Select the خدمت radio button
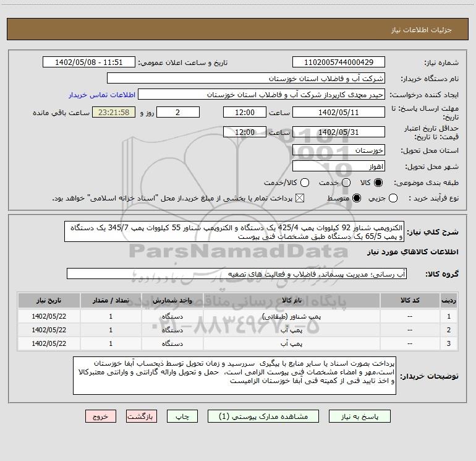Viewport: 476px width, 461px height. pos(346,183)
